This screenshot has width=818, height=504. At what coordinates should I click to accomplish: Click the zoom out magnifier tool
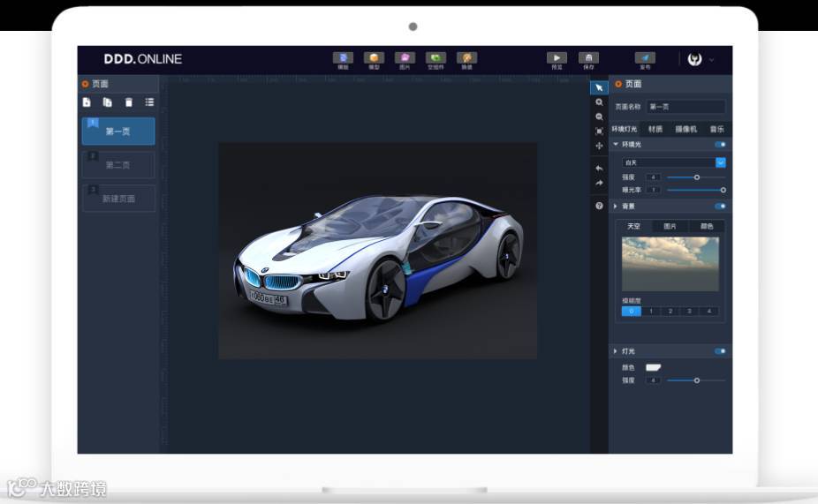pyautogui.click(x=599, y=117)
